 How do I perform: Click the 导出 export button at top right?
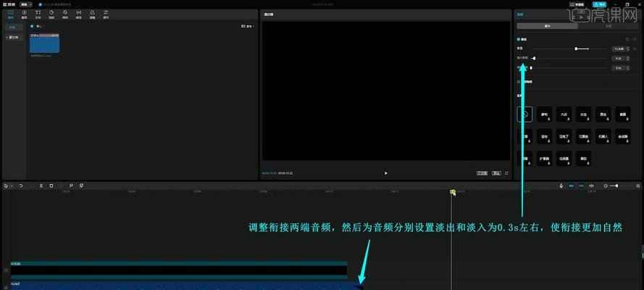pyautogui.click(x=600, y=4)
